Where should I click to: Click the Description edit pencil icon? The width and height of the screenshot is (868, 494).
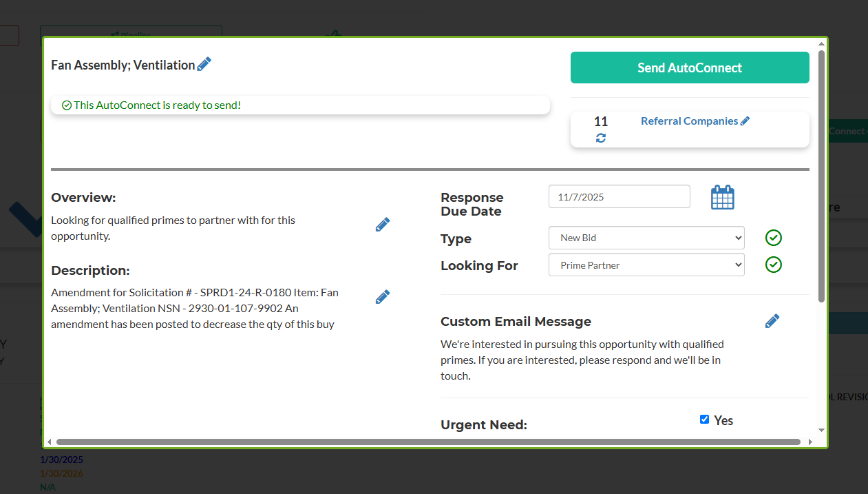(383, 297)
